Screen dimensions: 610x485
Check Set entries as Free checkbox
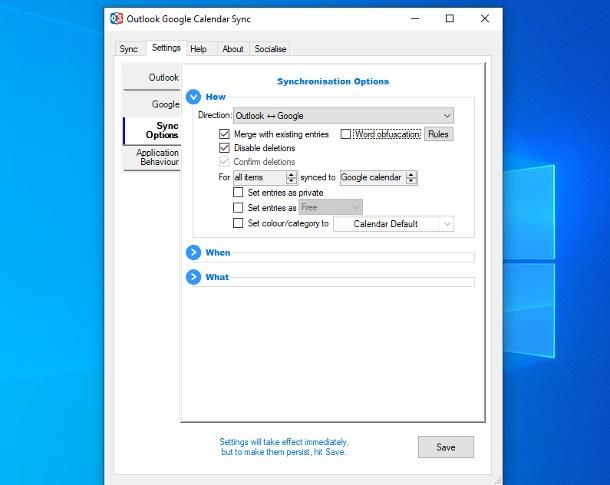click(x=238, y=208)
